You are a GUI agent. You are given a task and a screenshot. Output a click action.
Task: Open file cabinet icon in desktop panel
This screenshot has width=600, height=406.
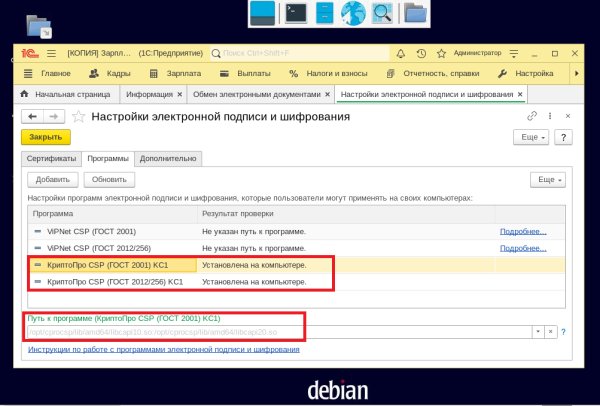[x=324, y=13]
